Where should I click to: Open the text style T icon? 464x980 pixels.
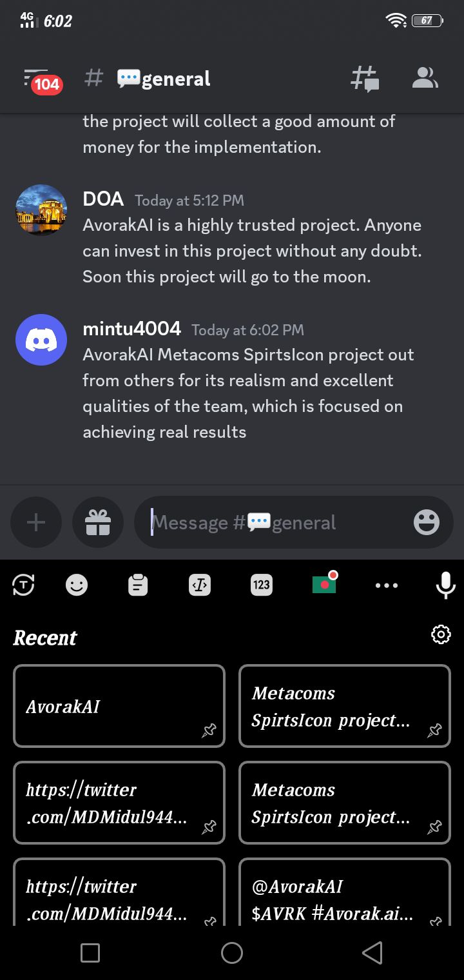(x=23, y=585)
